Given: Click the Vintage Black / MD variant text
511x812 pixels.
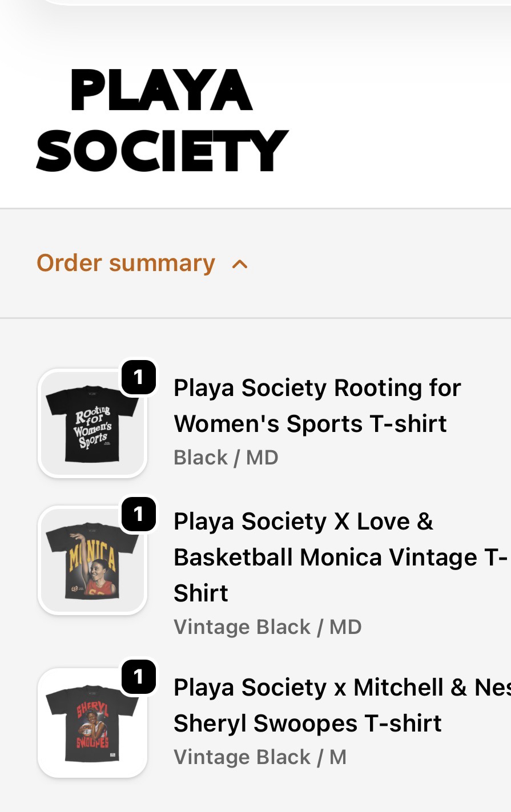Looking at the screenshot, I should tap(268, 627).
